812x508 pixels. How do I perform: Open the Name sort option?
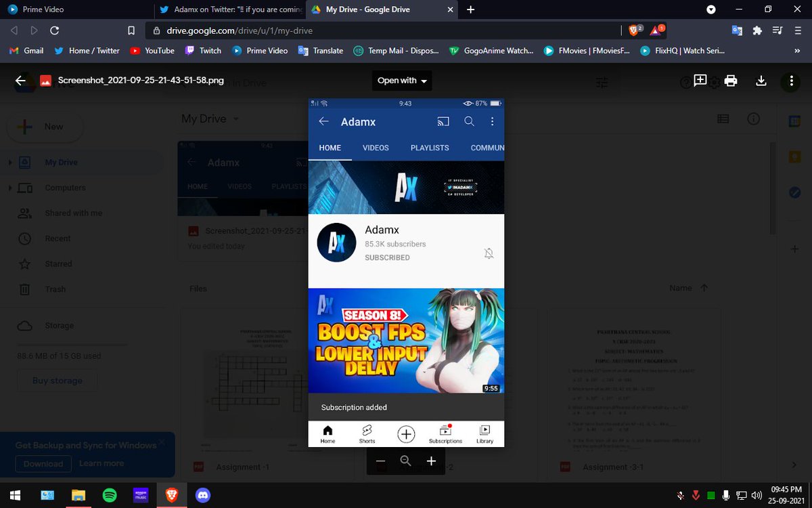681,288
